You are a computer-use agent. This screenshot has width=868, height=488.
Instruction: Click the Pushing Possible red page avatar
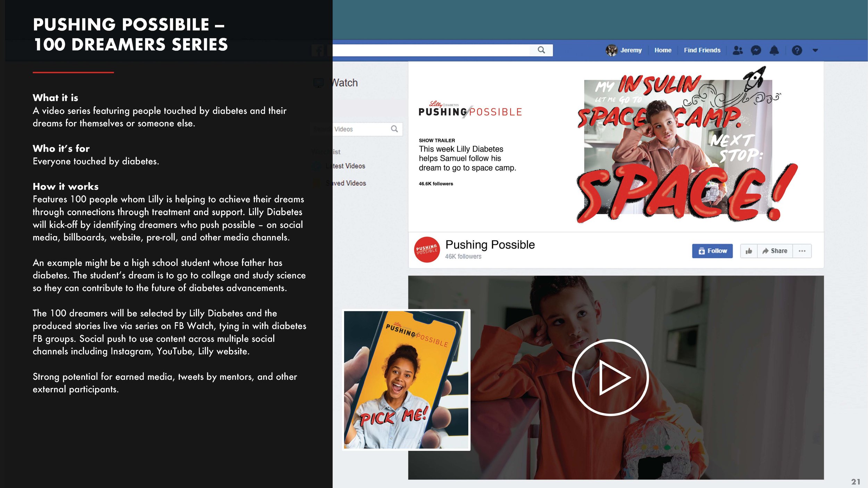point(427,250)
